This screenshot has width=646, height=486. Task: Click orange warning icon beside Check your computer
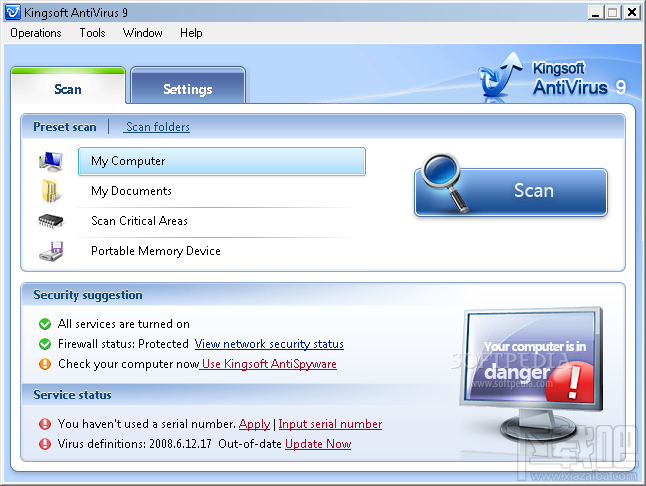click(44, 364)
